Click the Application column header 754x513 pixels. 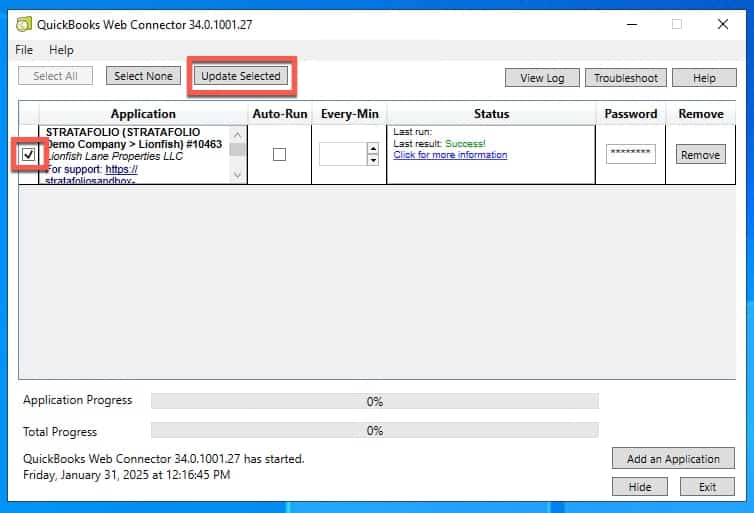(x=143, y=114)
